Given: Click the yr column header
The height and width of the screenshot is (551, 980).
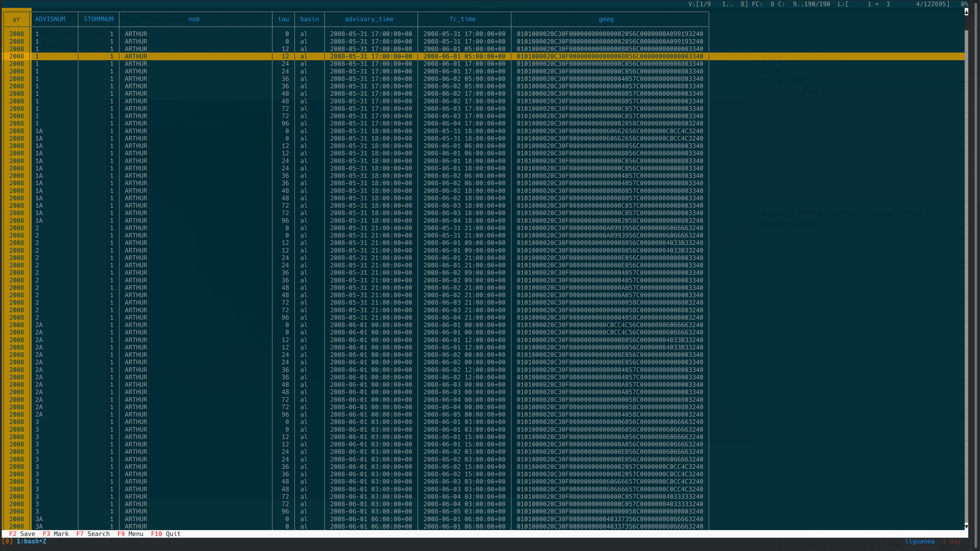Looking at the screenshot, I should coord(16,19).
